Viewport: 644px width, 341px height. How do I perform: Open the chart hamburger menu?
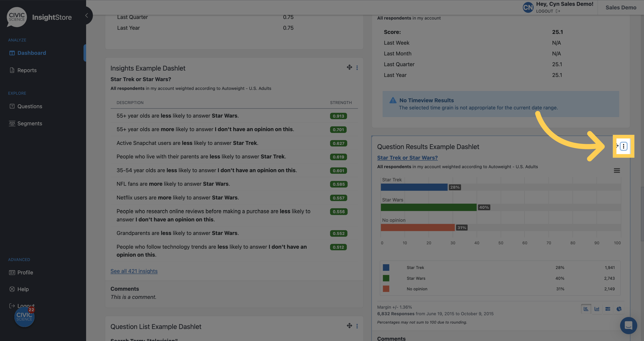click(x=616, y=171)
